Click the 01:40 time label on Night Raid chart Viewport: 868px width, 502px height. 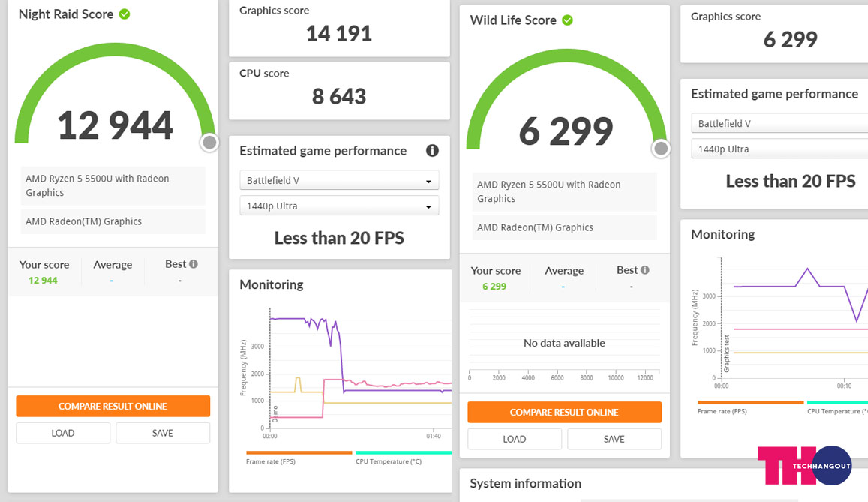434,436
